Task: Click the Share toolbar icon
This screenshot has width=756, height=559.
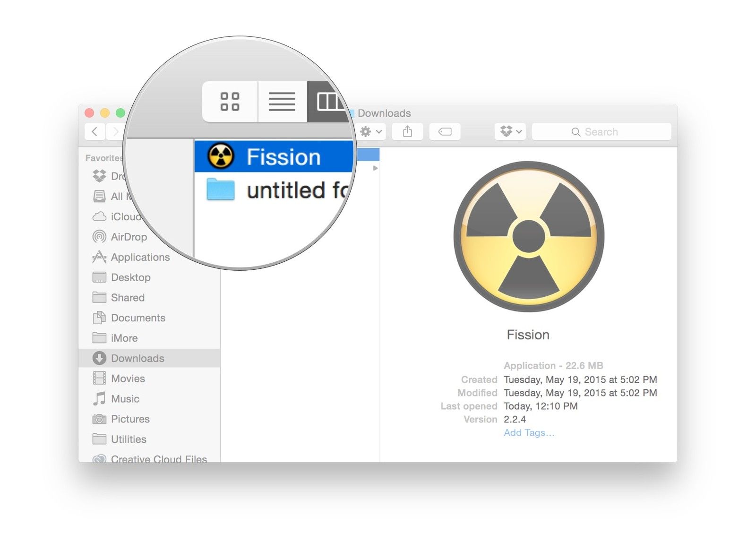Action: [x=407, y=131]
